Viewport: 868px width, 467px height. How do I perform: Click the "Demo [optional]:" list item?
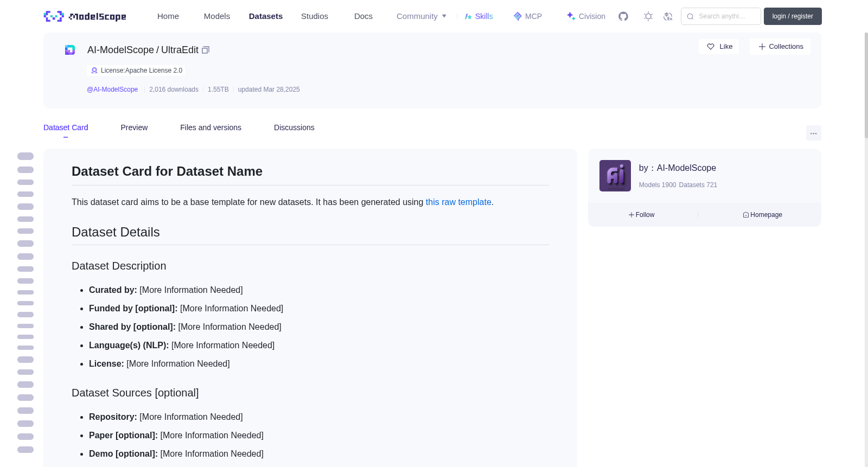pyautogui.click(x=176, y=454)
